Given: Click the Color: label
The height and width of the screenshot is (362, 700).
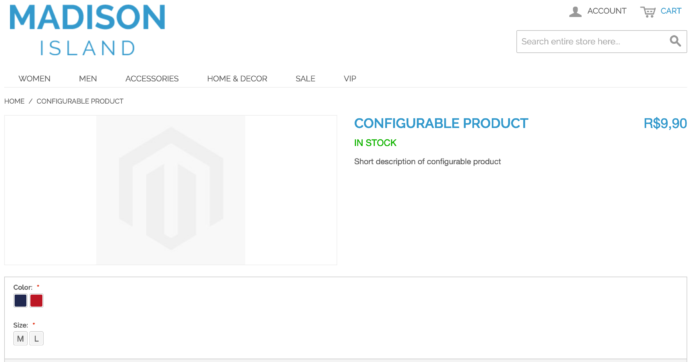Looking at the screenshot, I should pyautogui.click(x=23, y=287).
